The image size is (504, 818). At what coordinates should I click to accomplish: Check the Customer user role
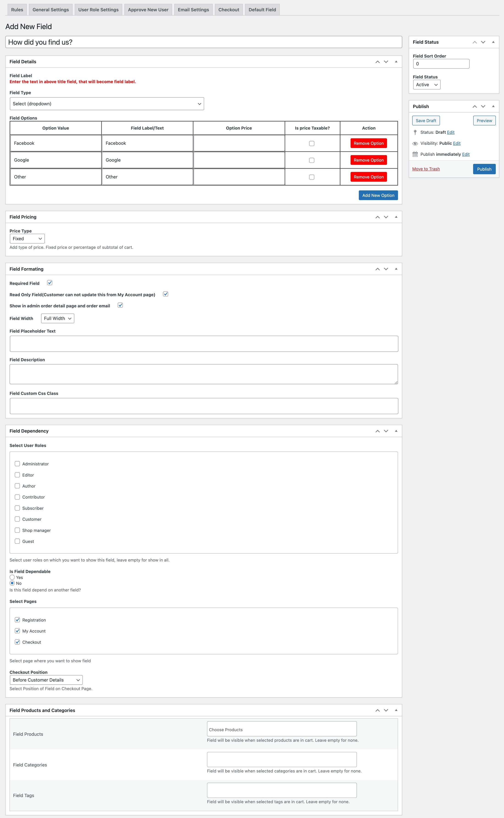(17, 519)
